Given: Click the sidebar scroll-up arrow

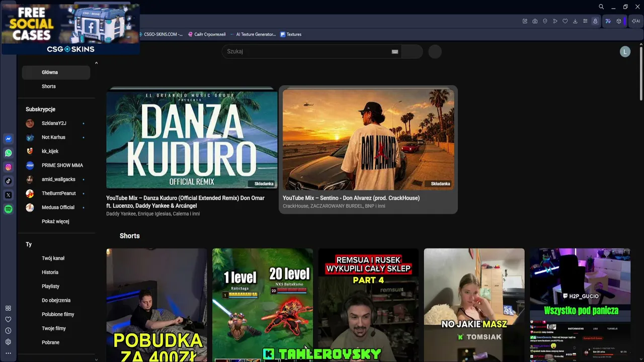Looking at the screenshot, I should (96, 63).
